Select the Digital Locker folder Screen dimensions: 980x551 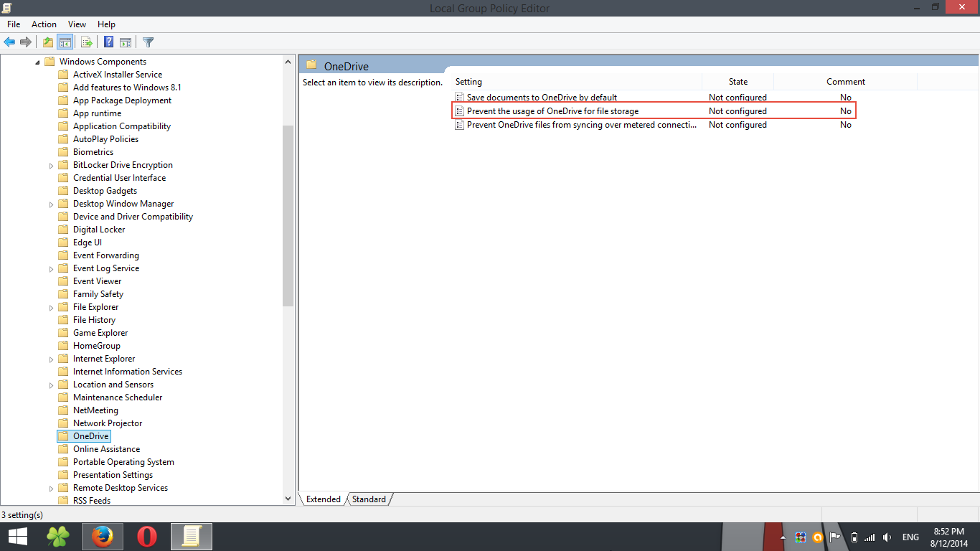click(x=99, y=230)
